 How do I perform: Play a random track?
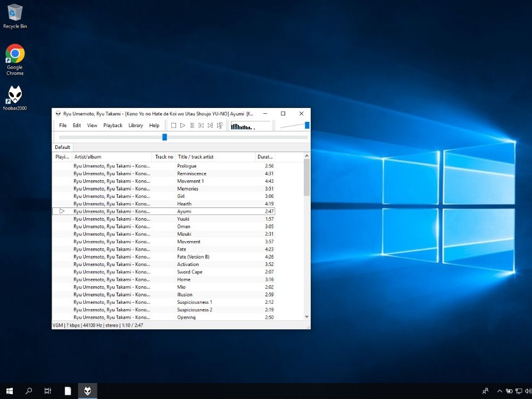tap(220, 126)
